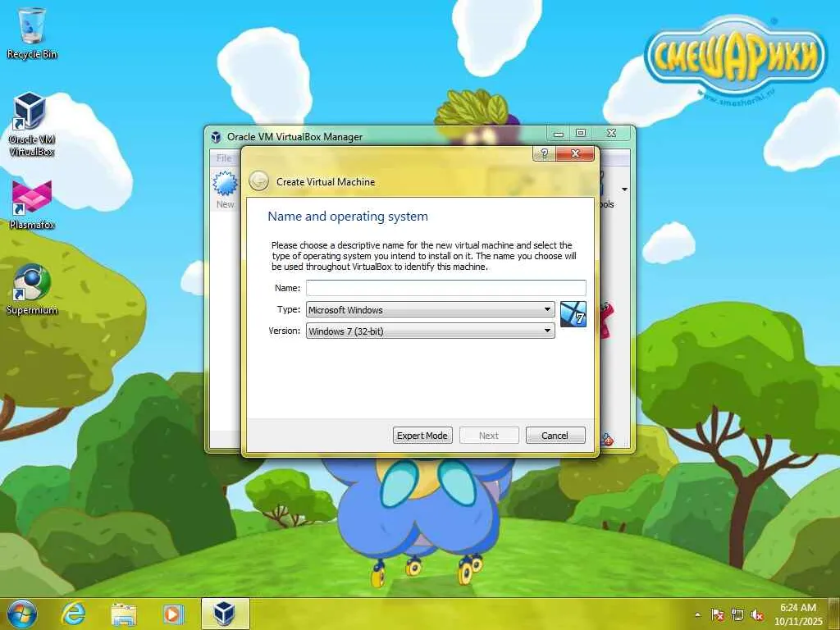This screenshot has width=840, height=630.
Task: Select Oracle VM VirtualBox desktop shortcut
Action: point(31,124)
